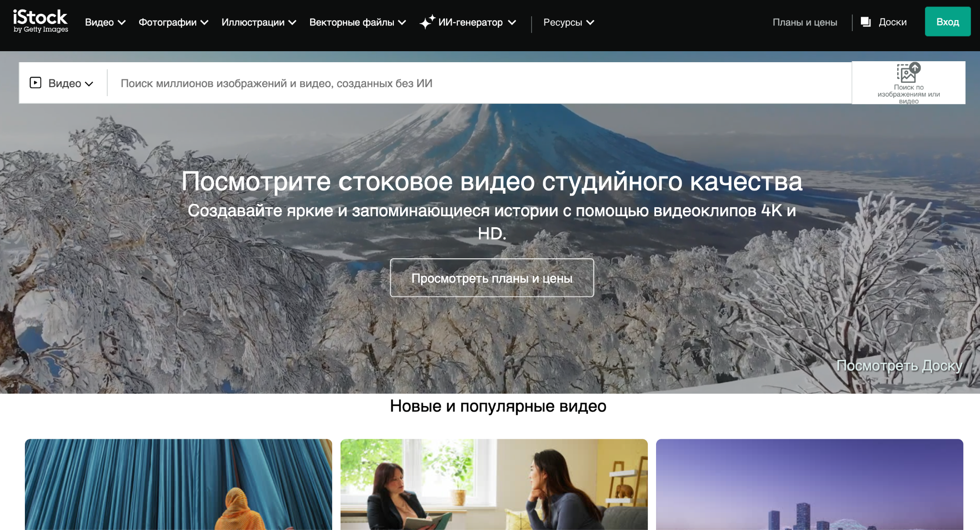Image resolution: width=980 pixels, height=530 pixels.
Task: Open Планы и цены
Action: pos(805,21)
